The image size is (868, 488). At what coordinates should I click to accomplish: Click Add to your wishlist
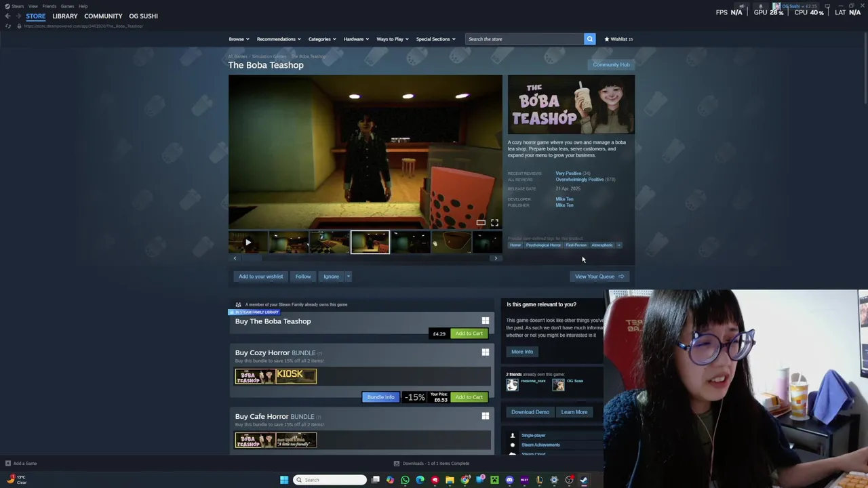260,277
